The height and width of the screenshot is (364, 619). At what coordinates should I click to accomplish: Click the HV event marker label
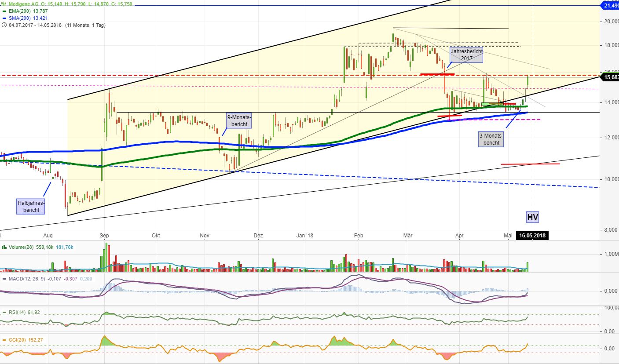tap(533, 217)
